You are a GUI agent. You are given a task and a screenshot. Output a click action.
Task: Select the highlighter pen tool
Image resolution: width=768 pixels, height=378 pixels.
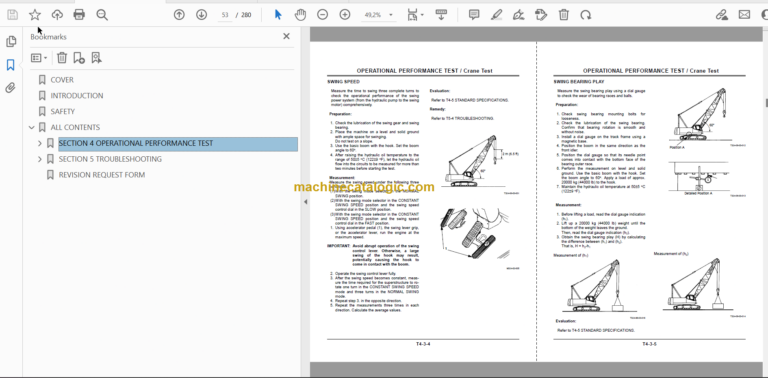click(x=496, y=15)
